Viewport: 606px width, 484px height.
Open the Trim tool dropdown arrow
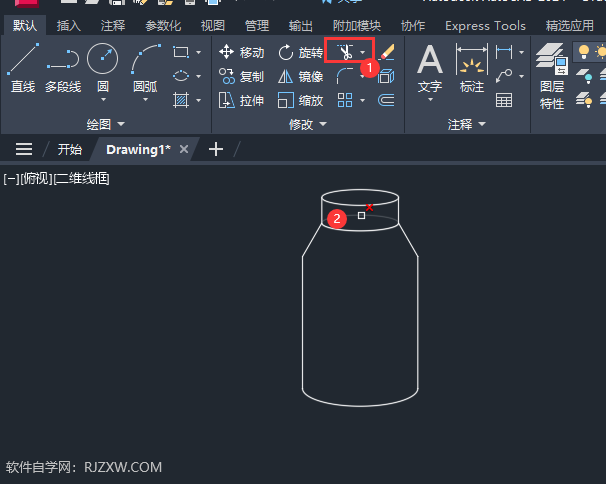(363, 51)
